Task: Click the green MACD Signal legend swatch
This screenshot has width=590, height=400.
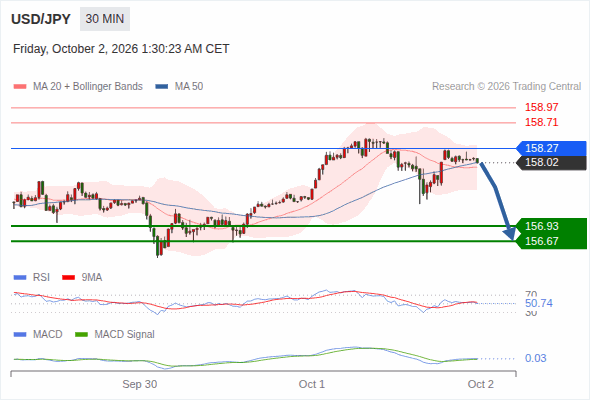Action: (81, 335)
